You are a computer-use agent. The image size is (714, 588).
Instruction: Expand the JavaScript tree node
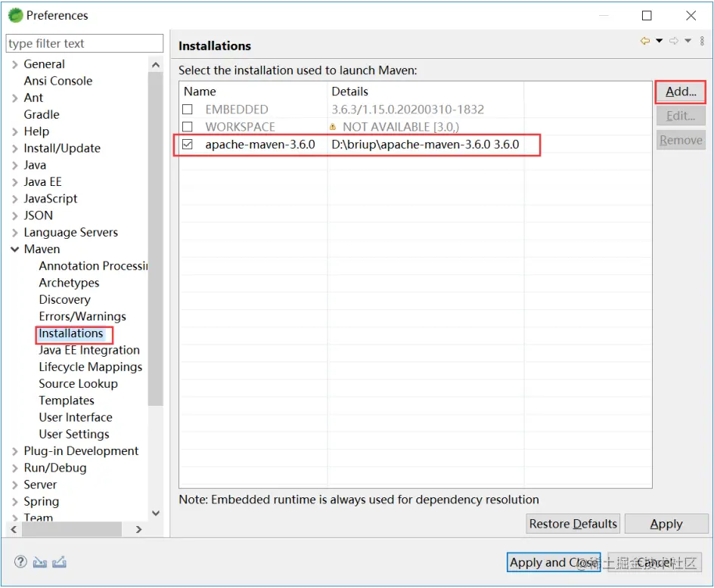tap(15, 200)
